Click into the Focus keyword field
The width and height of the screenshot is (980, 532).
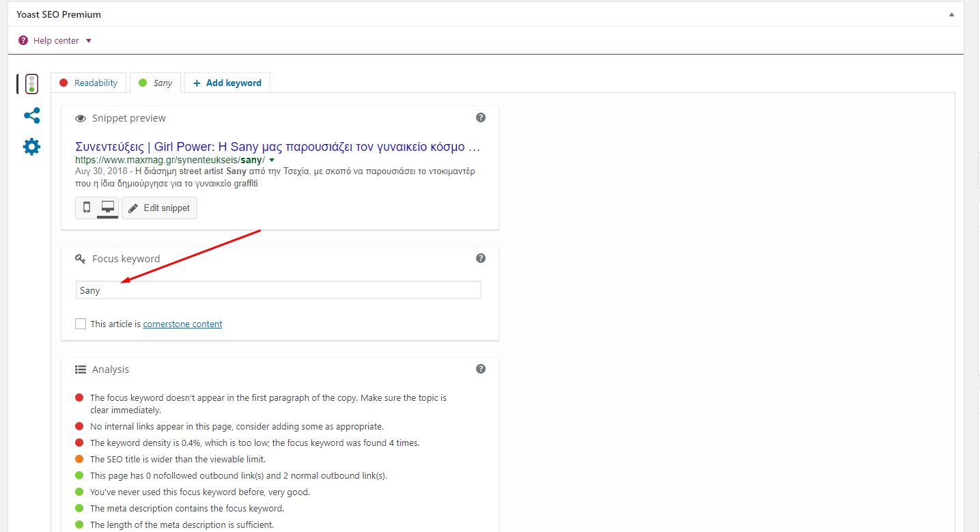(278, 290)
